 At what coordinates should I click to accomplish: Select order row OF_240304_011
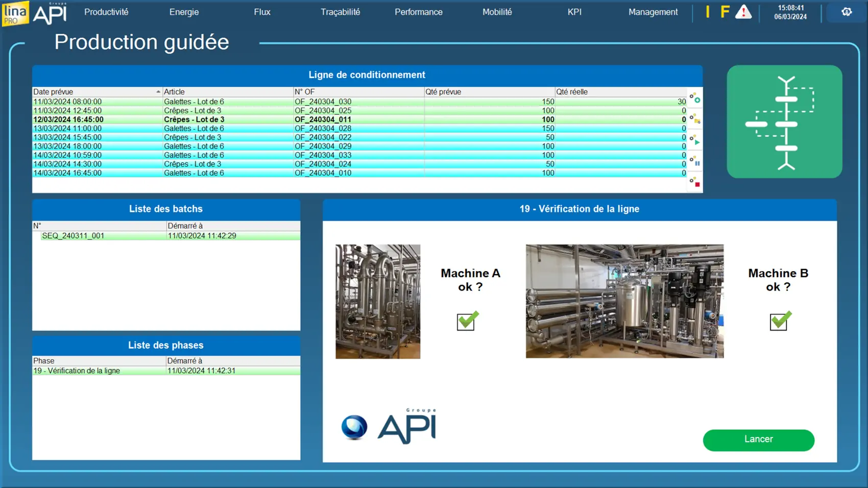[x=323, y=119]
